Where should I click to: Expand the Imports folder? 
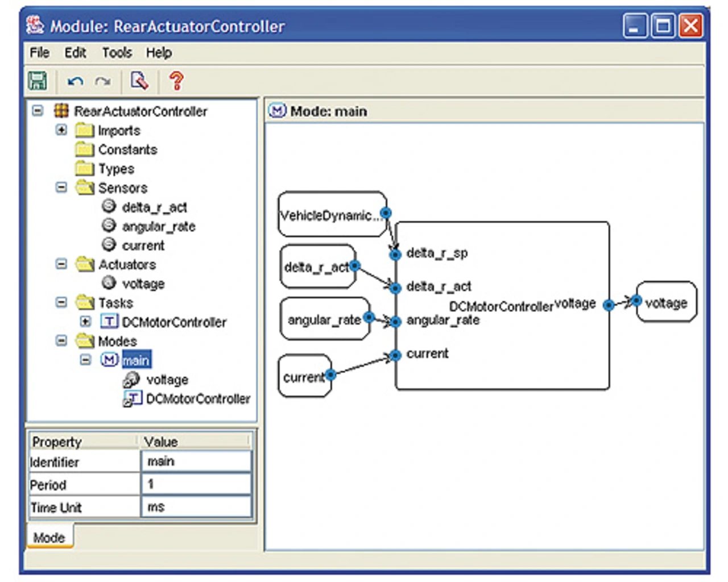pyautogui.click(x=61, y=130)
